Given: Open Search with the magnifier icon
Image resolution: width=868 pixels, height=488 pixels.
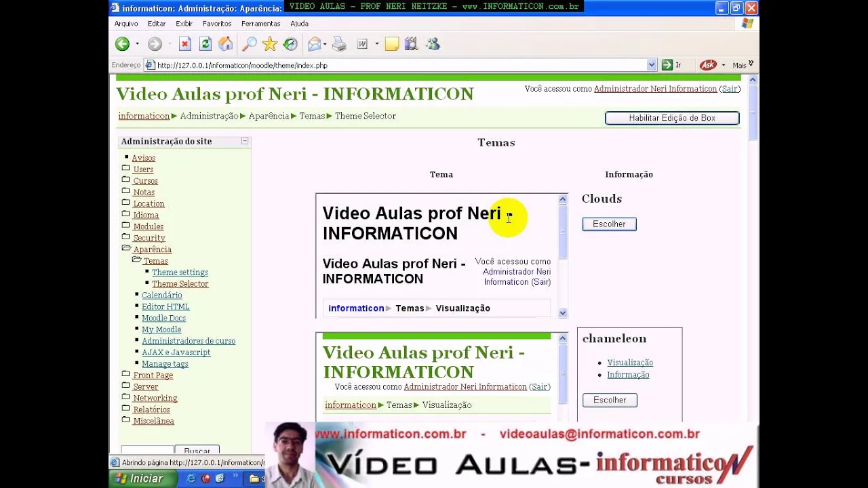Looking at the screenshot, I should pyautogui.click(x=250, y=44).
